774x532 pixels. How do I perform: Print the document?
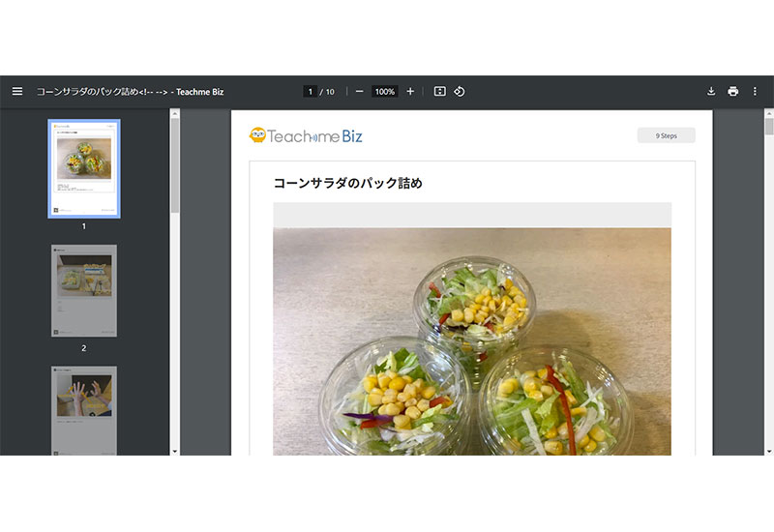[x=733, y=92]
